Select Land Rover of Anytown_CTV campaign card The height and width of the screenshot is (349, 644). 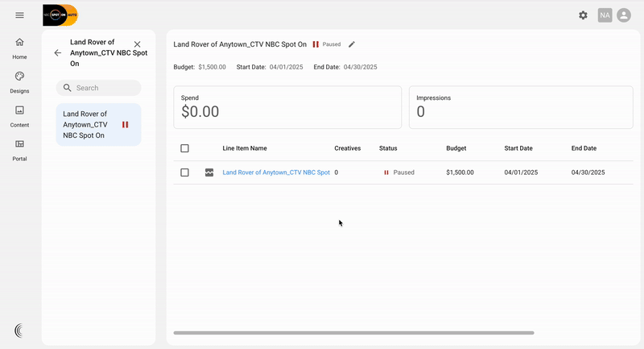point(98,125)
